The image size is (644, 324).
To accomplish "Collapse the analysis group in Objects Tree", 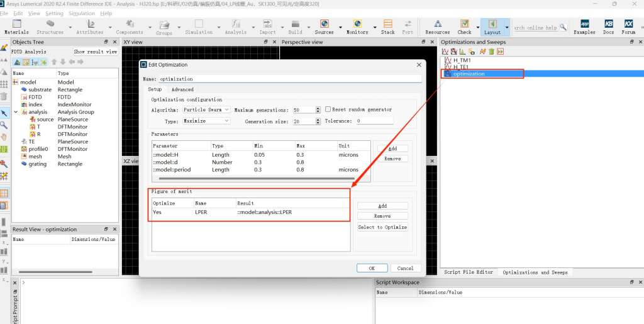I will pos(16,112).
